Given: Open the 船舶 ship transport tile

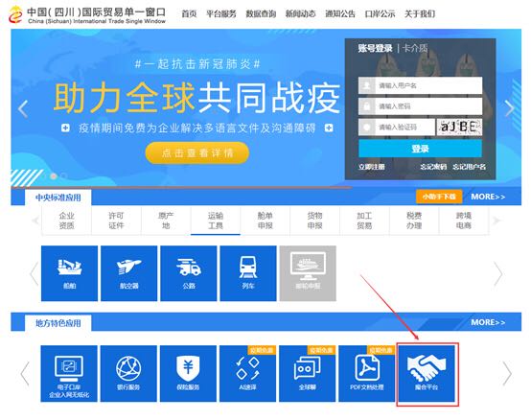Looking at the screenshot, I should pyautogui.click(x=69, y=273).
